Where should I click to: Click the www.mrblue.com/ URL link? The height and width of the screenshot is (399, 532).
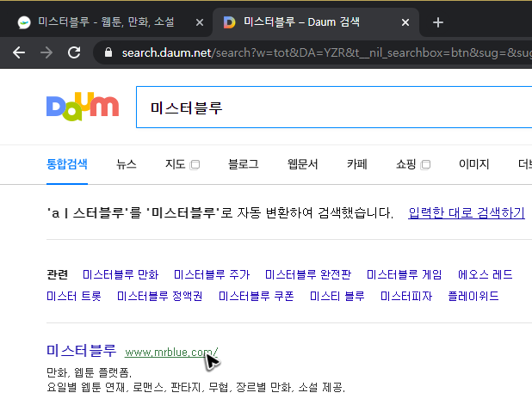[171, 353]
